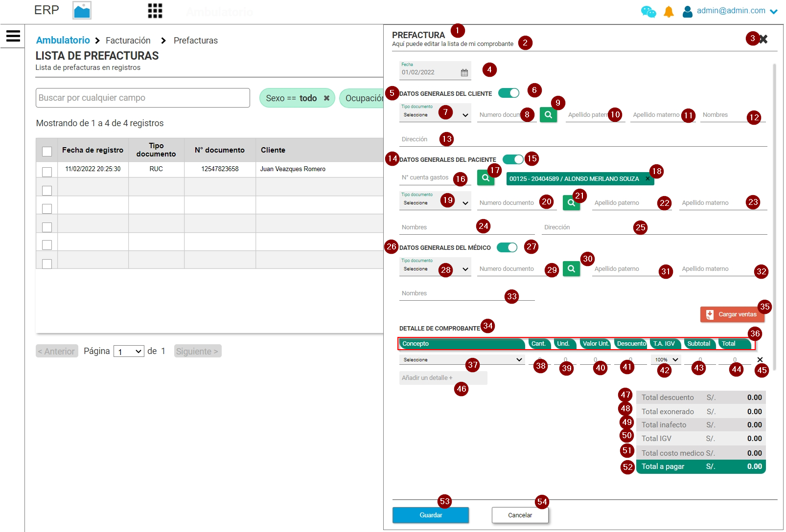Open the Concepto Seleccione dropdown
The height and width of the screenshot is (532, 786).
pyautogui.click(x=462, y=360)
